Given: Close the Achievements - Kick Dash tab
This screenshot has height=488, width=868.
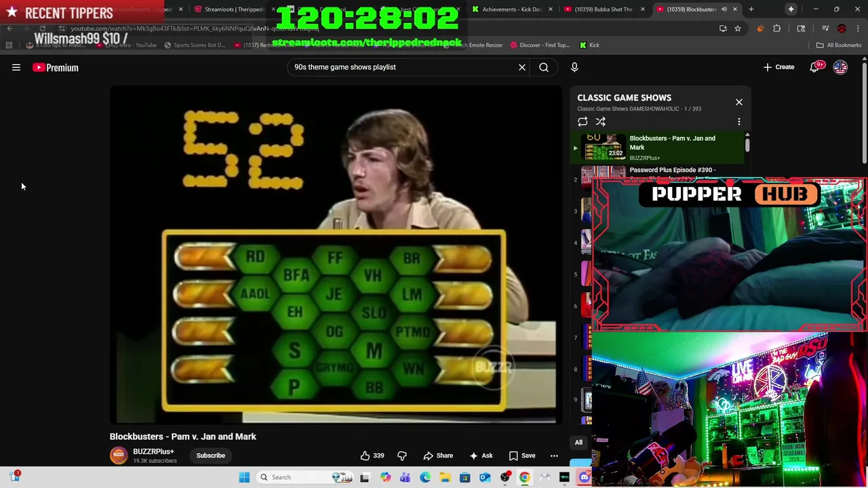Looking at the screenshot, I should coord(550,9).
